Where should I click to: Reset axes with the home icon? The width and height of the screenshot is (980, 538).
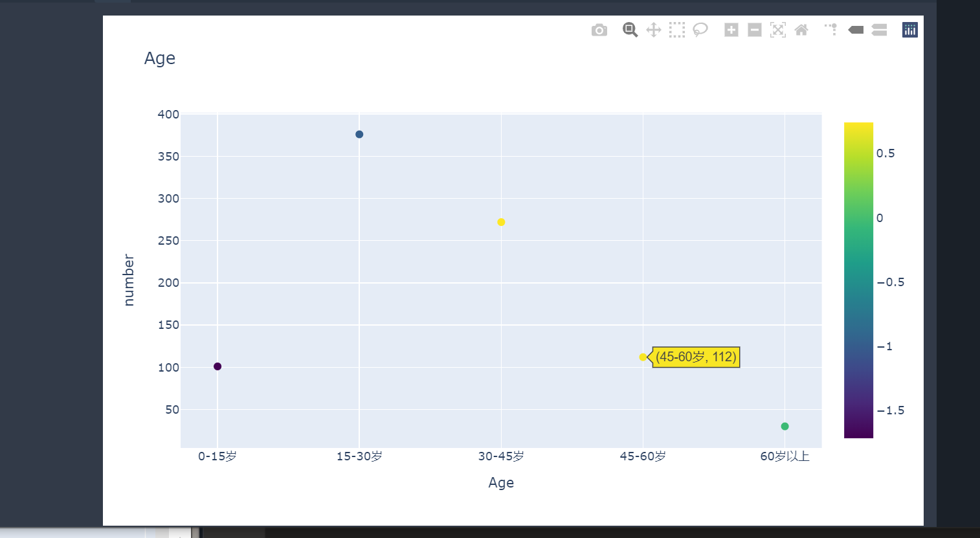click(x=801, y=30)
